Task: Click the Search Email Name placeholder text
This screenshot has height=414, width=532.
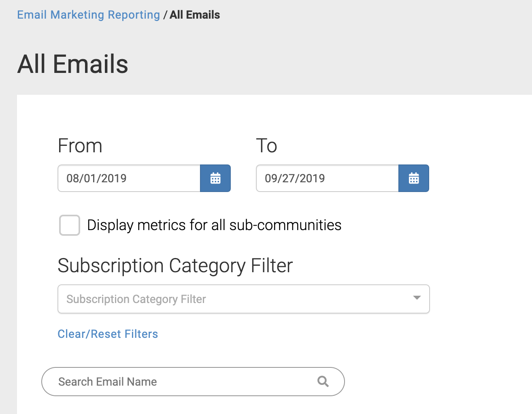Action: [107, 382]
